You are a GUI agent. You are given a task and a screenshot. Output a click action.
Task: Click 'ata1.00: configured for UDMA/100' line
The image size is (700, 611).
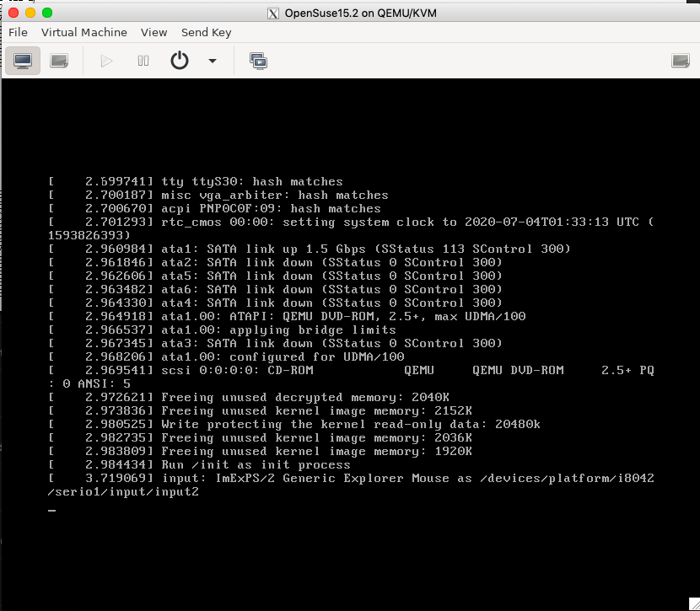pyautogui.click(x=226, y=356)
